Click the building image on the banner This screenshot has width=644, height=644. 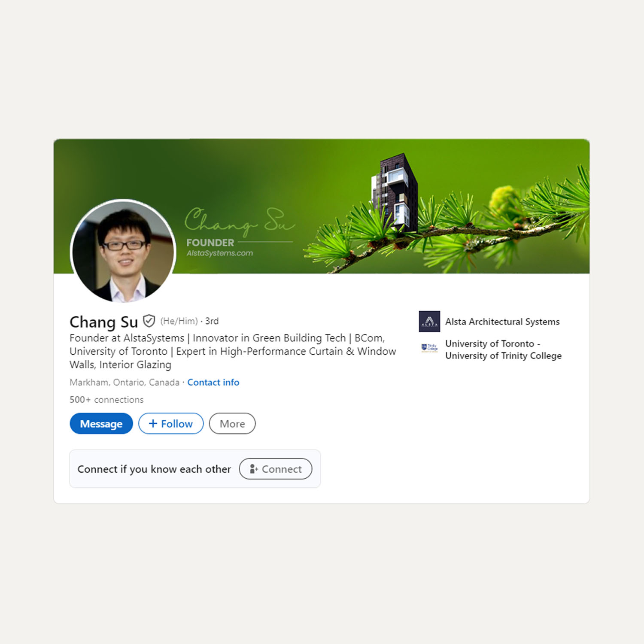395,193
